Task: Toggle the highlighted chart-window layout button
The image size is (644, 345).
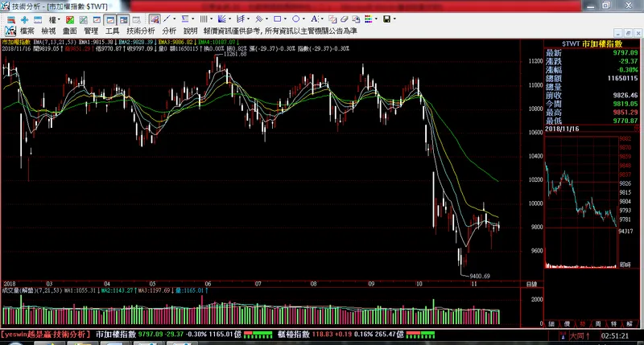Action: point(110,19)
